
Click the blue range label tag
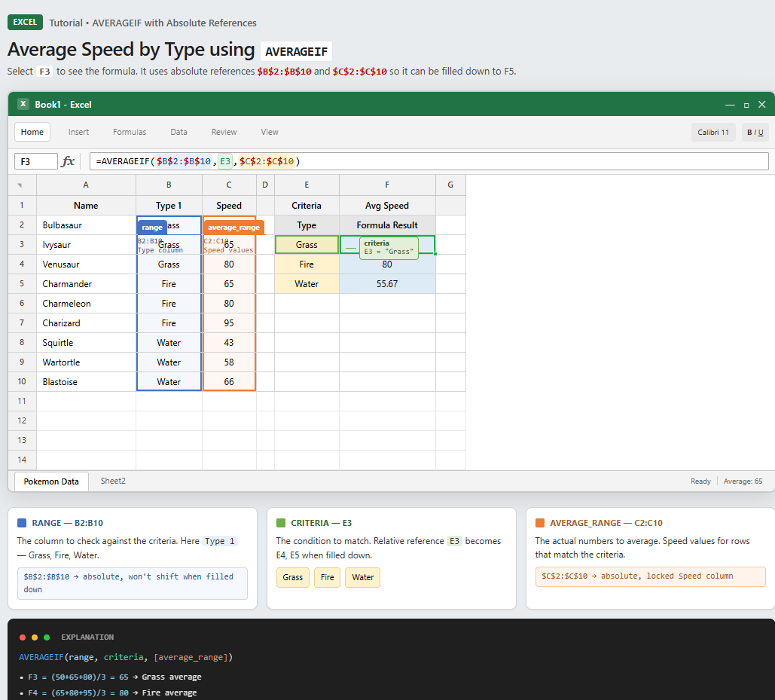click(151, 228)
